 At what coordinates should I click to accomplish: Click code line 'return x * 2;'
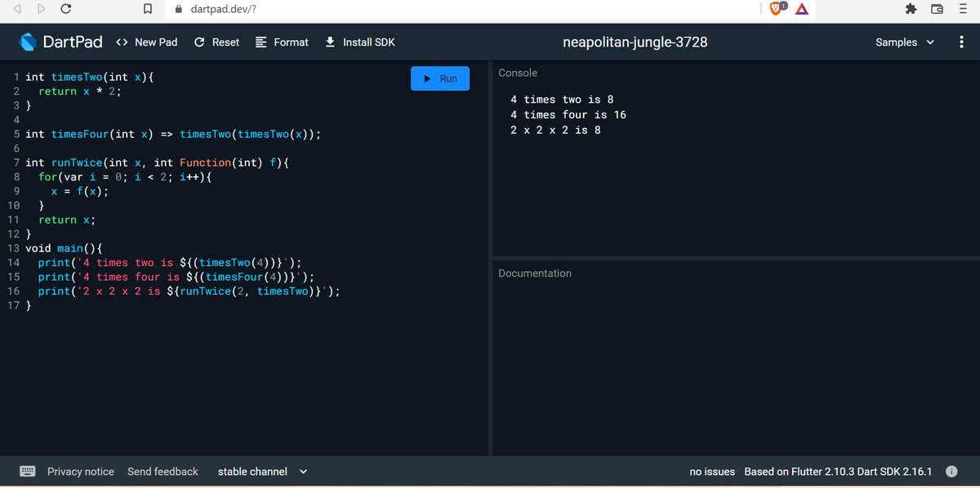click(x=80, y=91)
